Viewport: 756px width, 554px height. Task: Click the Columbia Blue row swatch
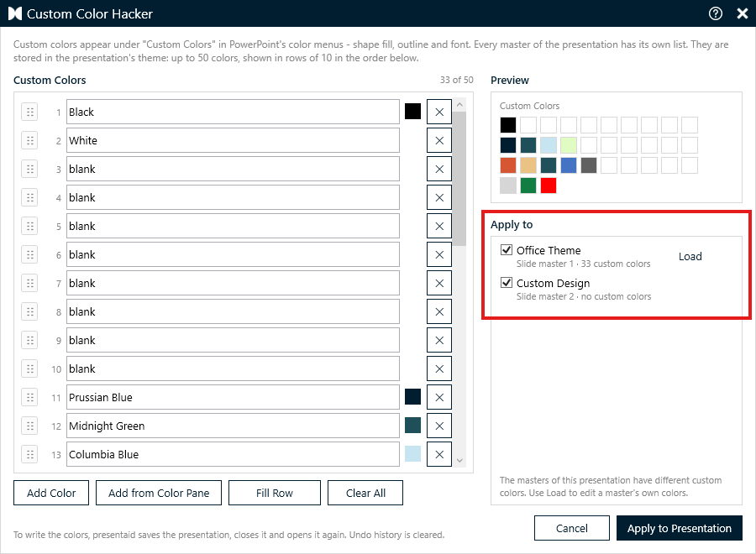click(412, 454)
